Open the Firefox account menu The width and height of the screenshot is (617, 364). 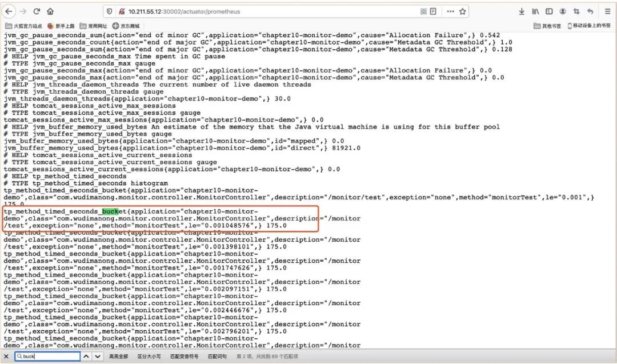click(x=563, y=11)
